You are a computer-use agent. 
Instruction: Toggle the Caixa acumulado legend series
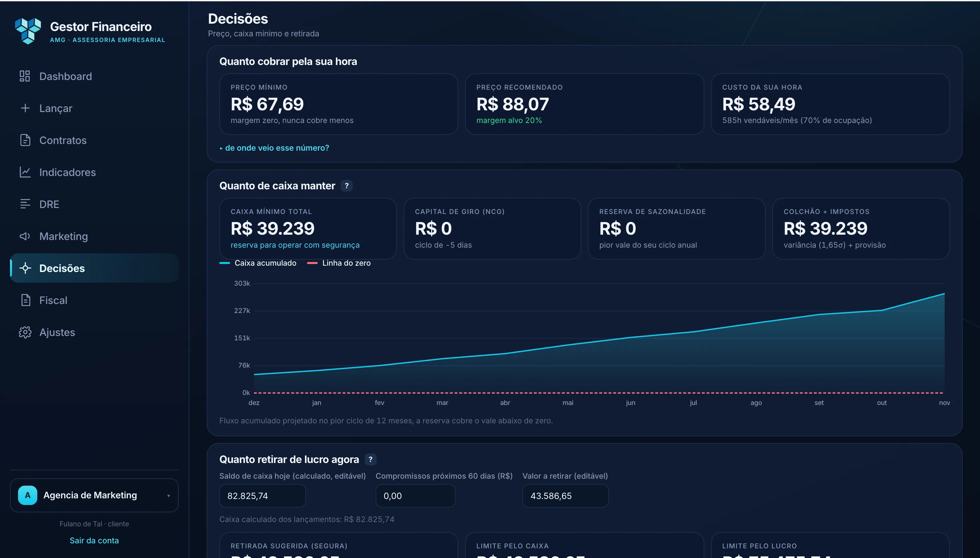(x=258, y=263)
